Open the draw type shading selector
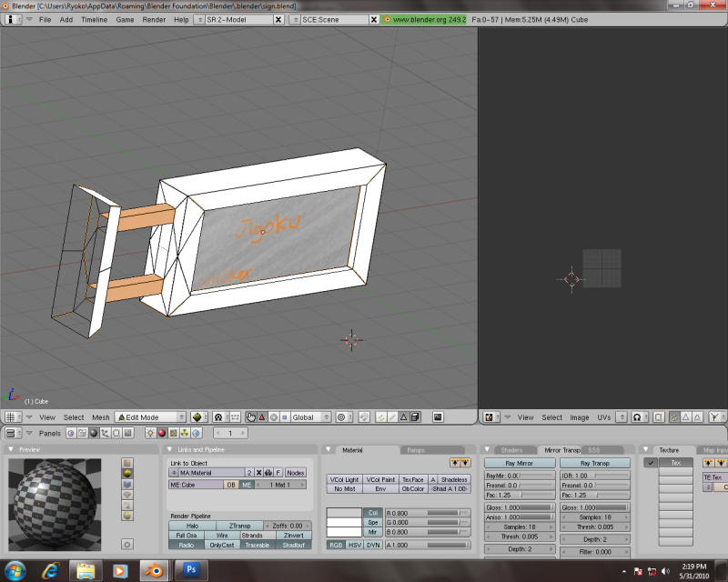The height and width of the screenshot is (582, 728). coord(199,417)
